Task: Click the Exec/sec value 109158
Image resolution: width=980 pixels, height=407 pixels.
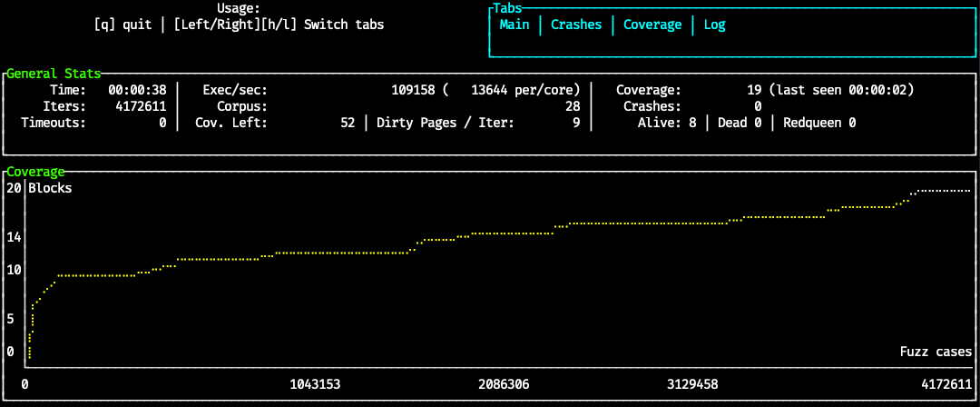Action: tap(413, 90)
